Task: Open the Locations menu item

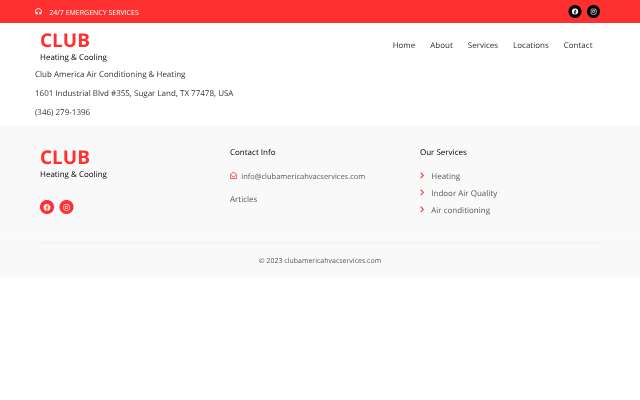Action: (531, 45)
